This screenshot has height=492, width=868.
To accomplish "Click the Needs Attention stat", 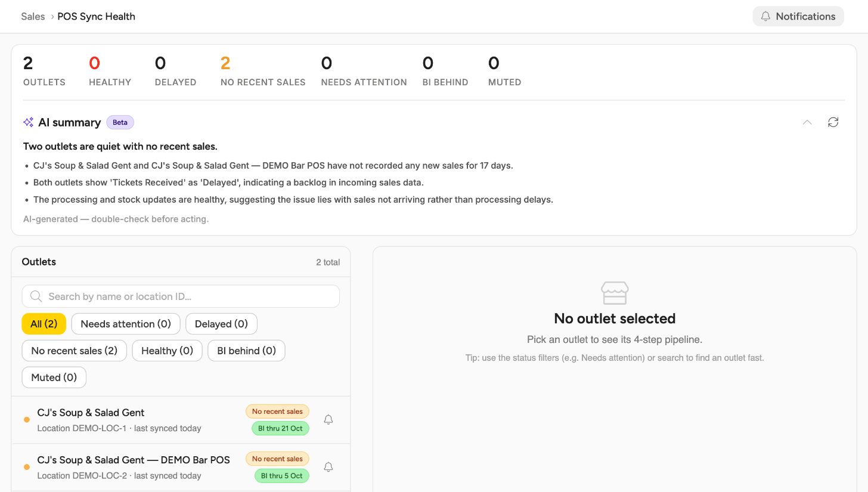I will [364, 71].
